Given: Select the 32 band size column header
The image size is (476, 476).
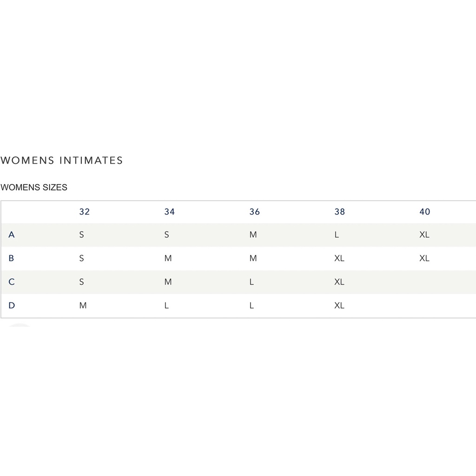Looking at the screenshot, I should coord(84,212).
